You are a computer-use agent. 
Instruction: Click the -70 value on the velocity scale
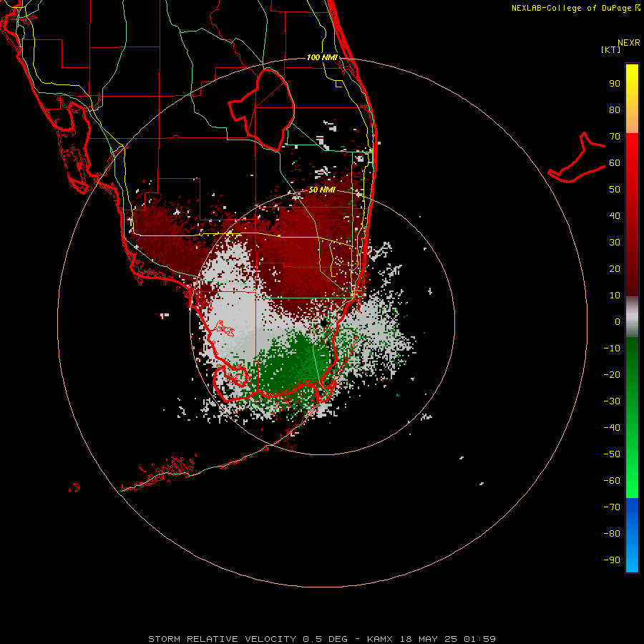click(x=612, y=507)
